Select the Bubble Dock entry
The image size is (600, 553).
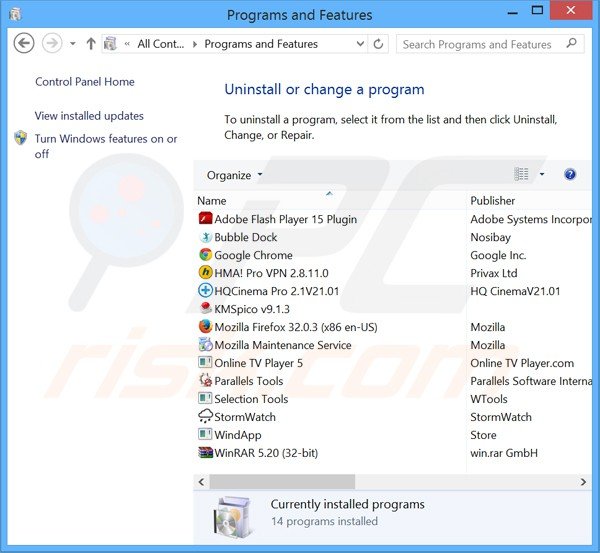[246, 237]
